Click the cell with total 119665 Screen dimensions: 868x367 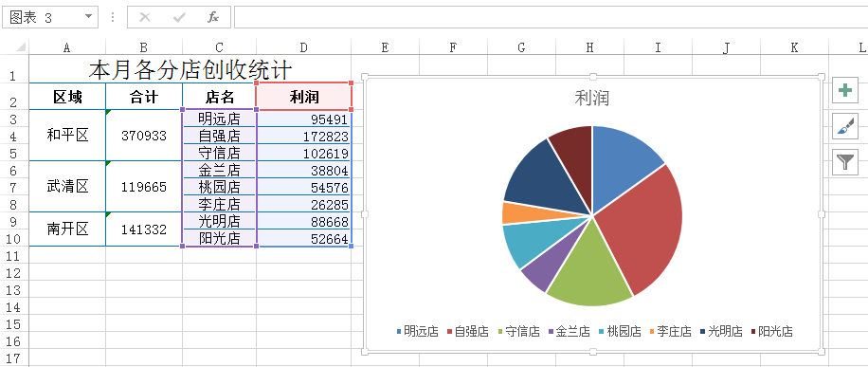coord(144,186)
